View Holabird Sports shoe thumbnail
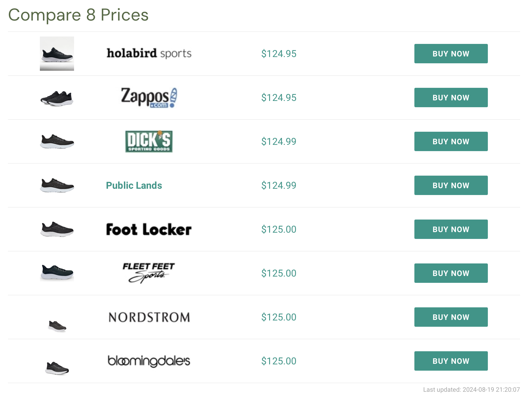 tap(57, 54)
